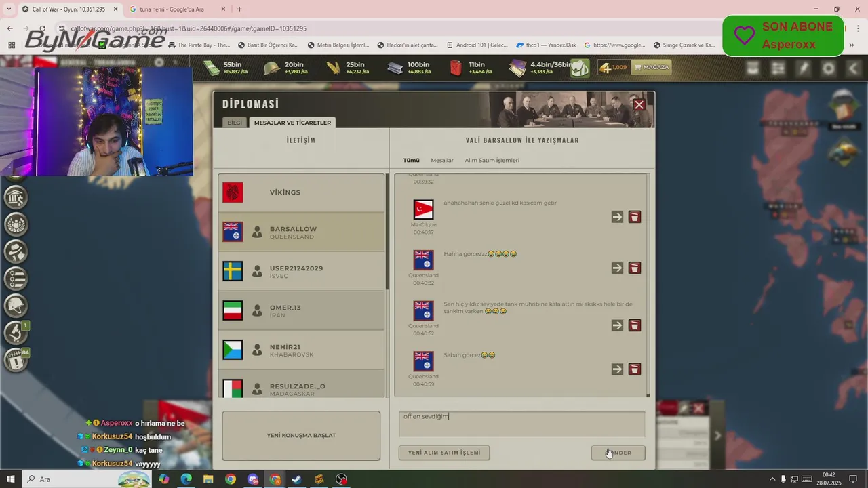Open The Pirate Bay bookmark
The width and height of the screenshot is (868, 488).
click(199, 45)
